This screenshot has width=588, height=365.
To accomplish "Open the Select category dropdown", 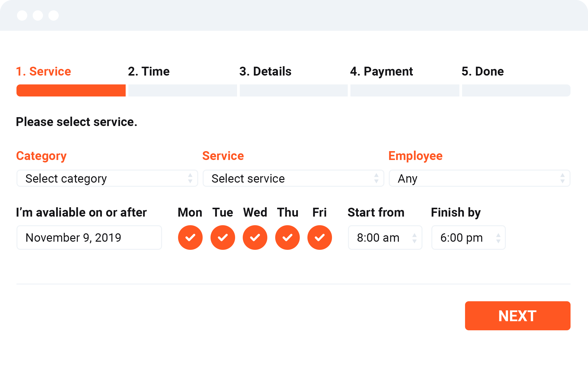I will pyautogui.click(x=107, y=178).
